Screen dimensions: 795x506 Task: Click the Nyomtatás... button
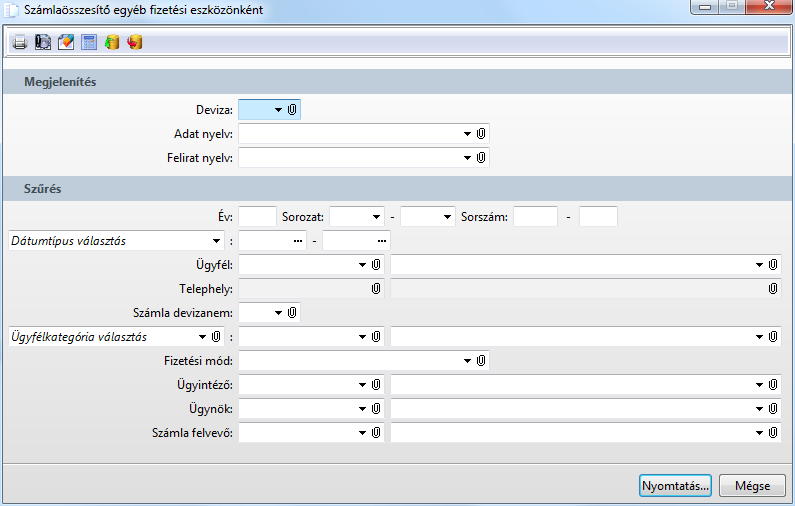coord(675,486)
